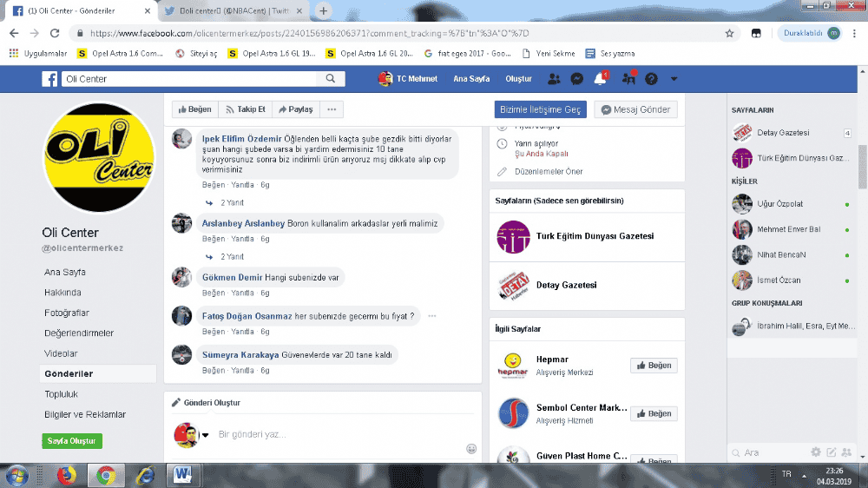Screen dimensions: 868x488
Task: Click the search magnifier button
Action: (x=331, y=79)
